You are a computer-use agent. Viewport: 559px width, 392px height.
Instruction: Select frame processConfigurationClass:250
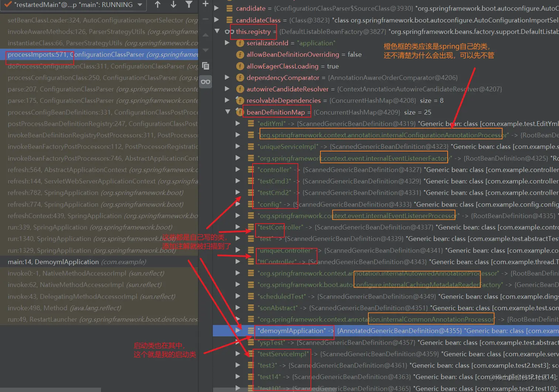99,78
